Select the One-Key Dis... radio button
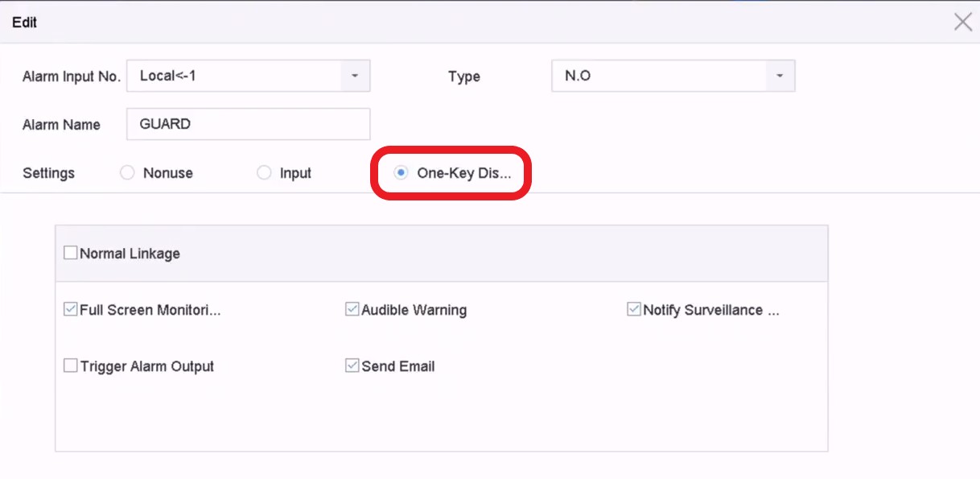The width and height of the screenshot is (980, 479). [401, 173]
